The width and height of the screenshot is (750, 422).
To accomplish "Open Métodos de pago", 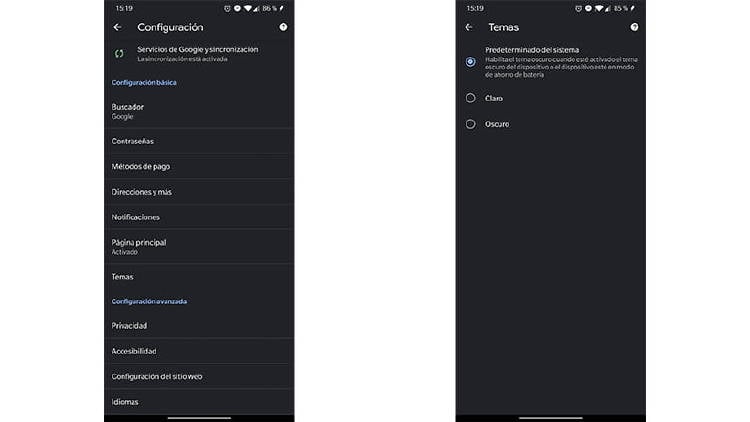I will (x=199, y=167).
